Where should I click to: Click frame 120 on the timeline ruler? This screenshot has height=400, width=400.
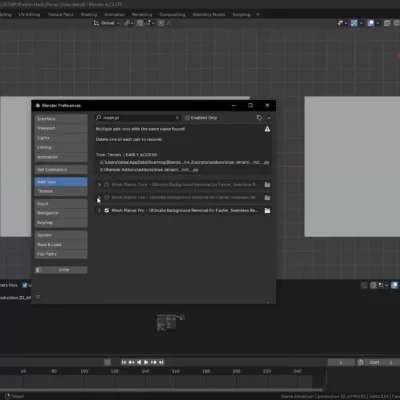pos(115,371)
